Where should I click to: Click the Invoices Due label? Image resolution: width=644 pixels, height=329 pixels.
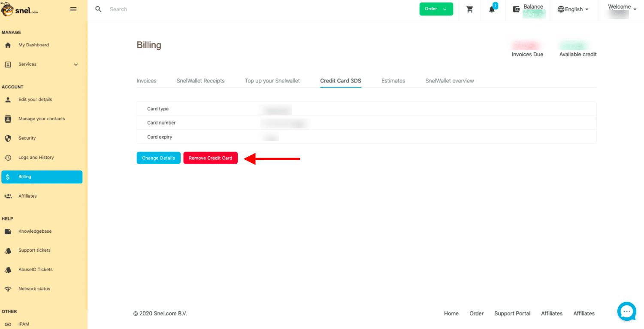(527, 55)
